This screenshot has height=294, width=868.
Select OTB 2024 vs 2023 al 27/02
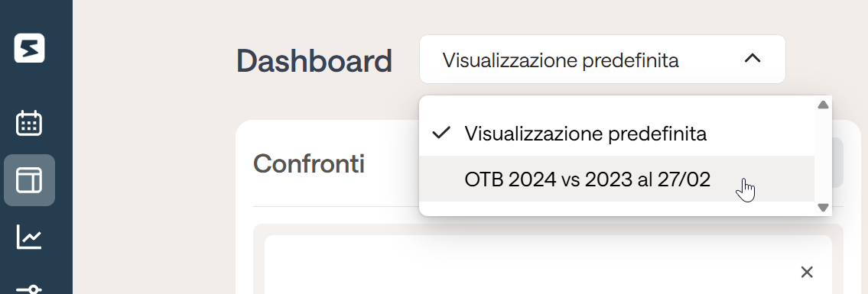616,179
